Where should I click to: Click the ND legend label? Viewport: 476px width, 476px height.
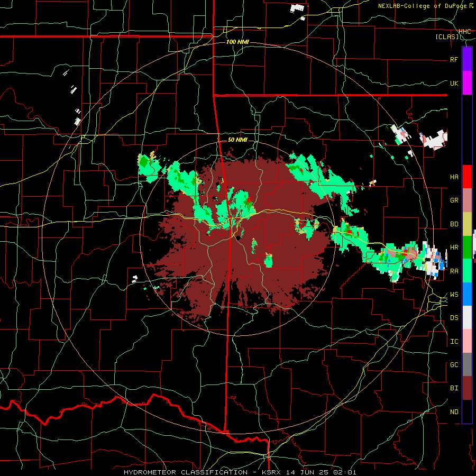pyautogui.click(x=454, y=412)
